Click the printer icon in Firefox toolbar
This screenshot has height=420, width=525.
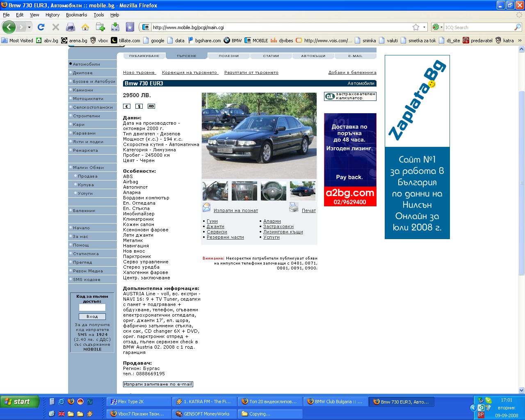71,27
